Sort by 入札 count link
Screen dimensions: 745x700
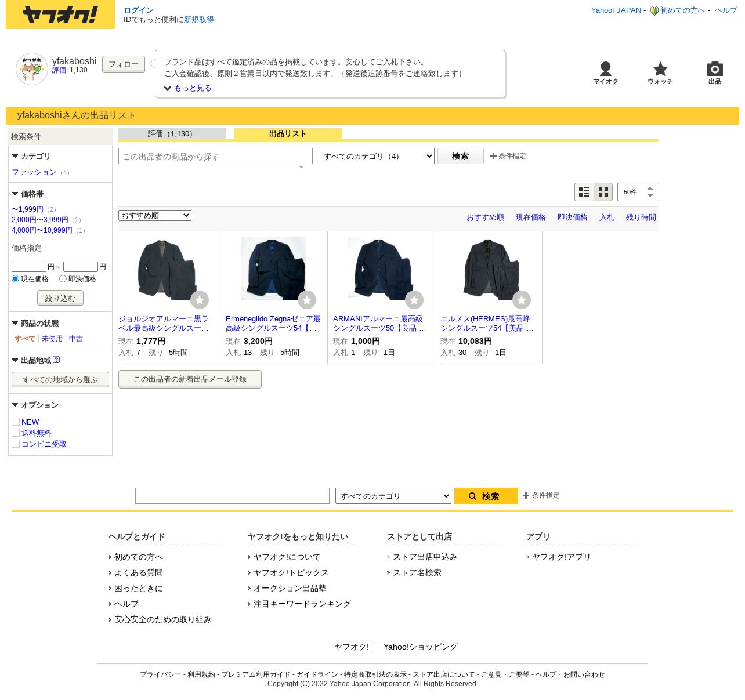pos(607,217)
